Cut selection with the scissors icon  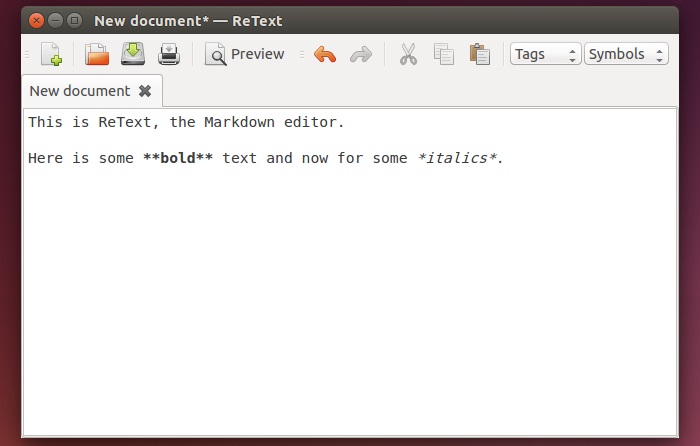click(408, 54)
